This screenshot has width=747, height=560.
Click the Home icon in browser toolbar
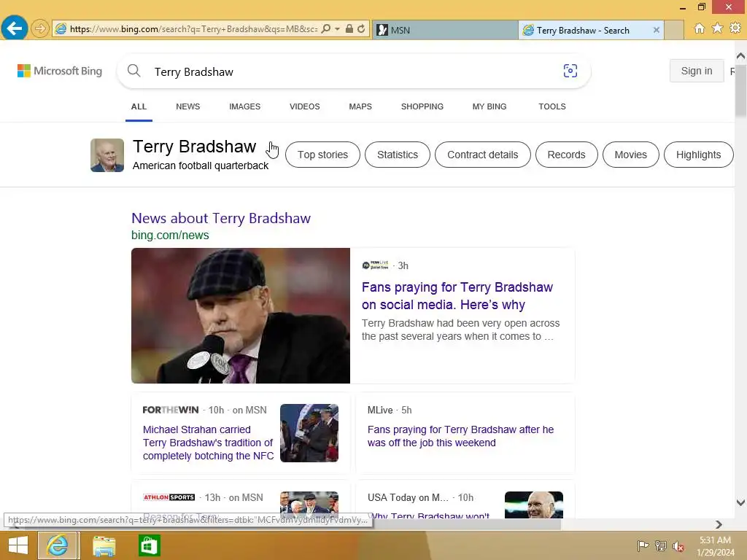pyautogui.click(x=699, y=28)
